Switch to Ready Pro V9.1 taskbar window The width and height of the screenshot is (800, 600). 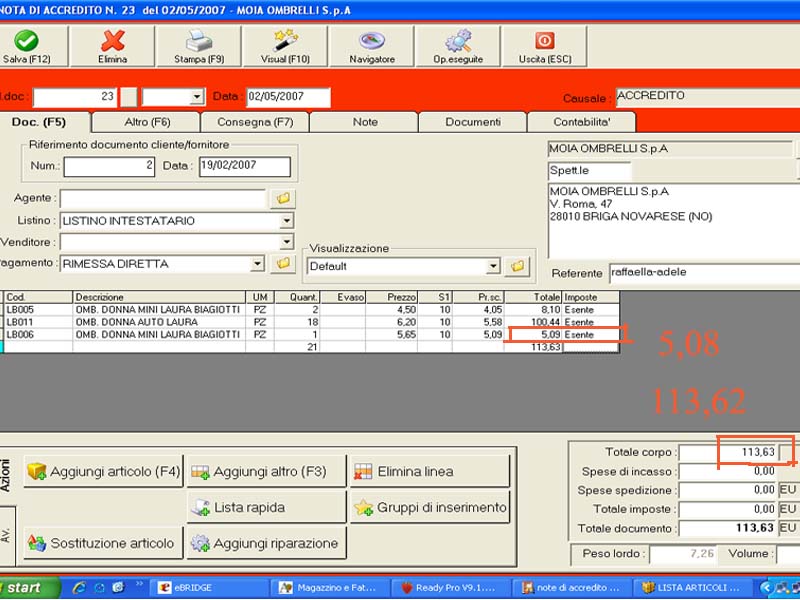click(451, 588)
